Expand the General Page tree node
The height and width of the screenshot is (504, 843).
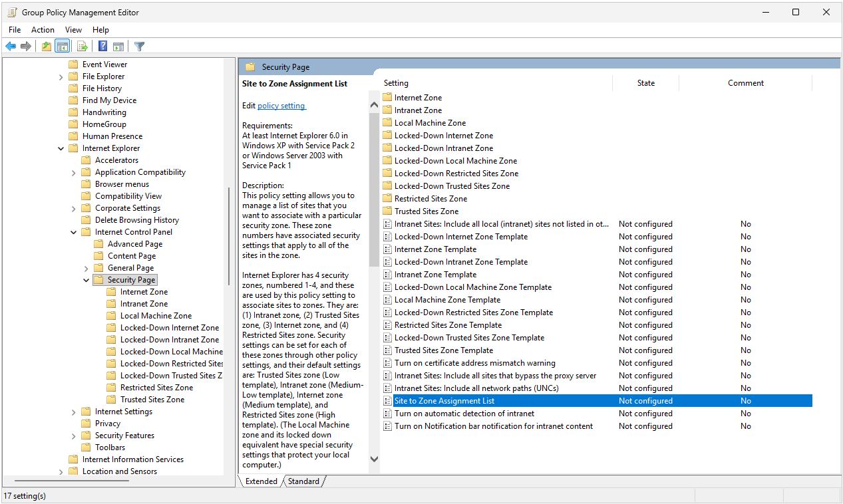pyautogui.click(x=86, y=268)
